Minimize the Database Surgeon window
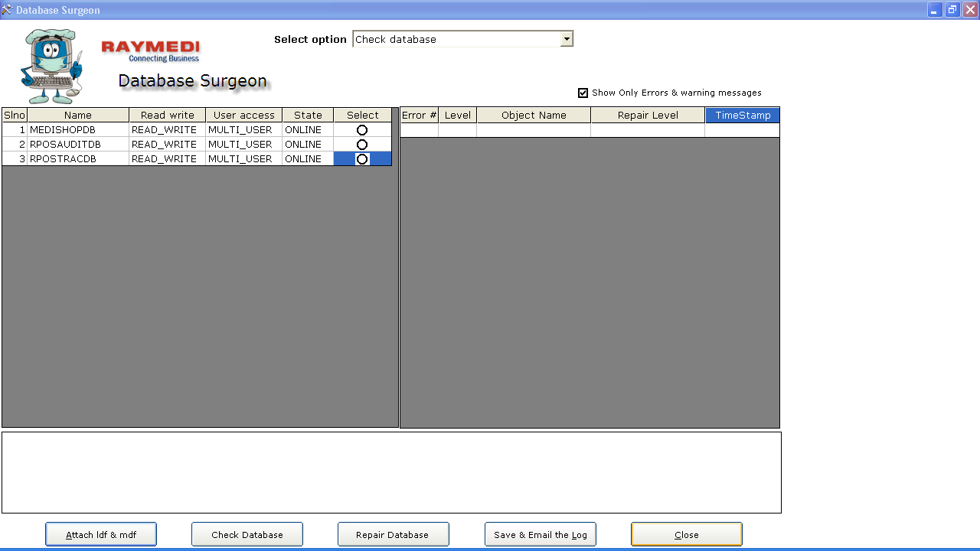 [x=935, y=10]
